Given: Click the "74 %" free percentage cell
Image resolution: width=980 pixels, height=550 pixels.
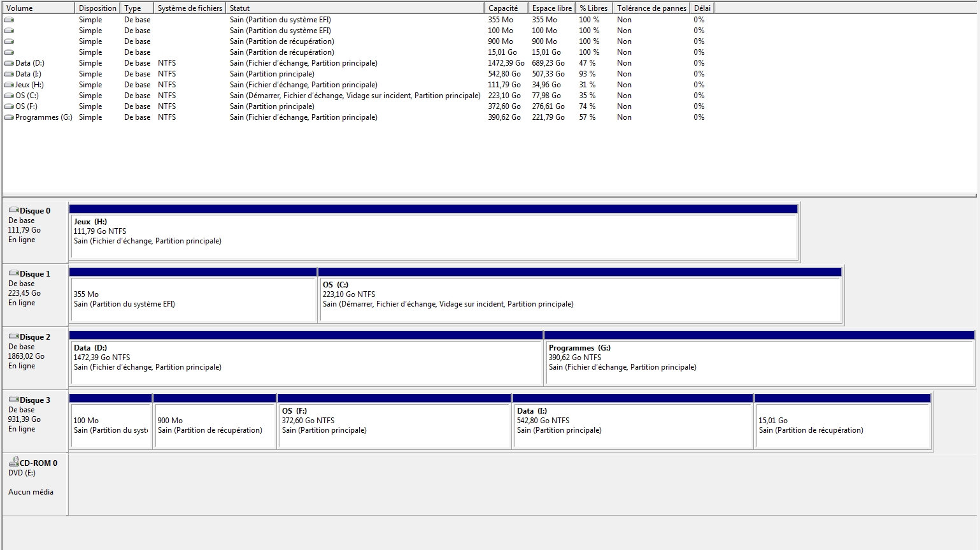Looking at the screenshot, I should click(x=587, y=106).
